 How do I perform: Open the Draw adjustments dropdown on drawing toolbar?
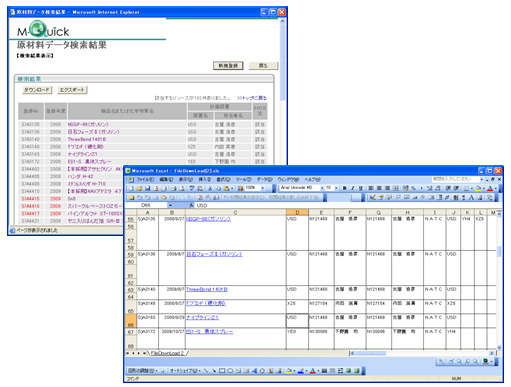coord(142,370)
